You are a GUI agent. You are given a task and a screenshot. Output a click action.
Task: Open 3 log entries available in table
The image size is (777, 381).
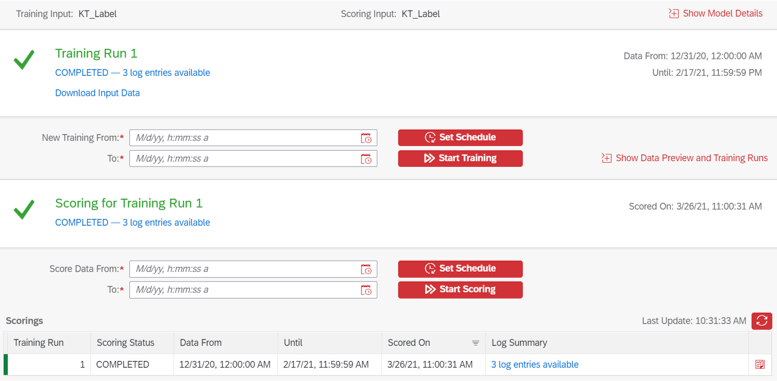pyautogui.click(x=535, y=365)
